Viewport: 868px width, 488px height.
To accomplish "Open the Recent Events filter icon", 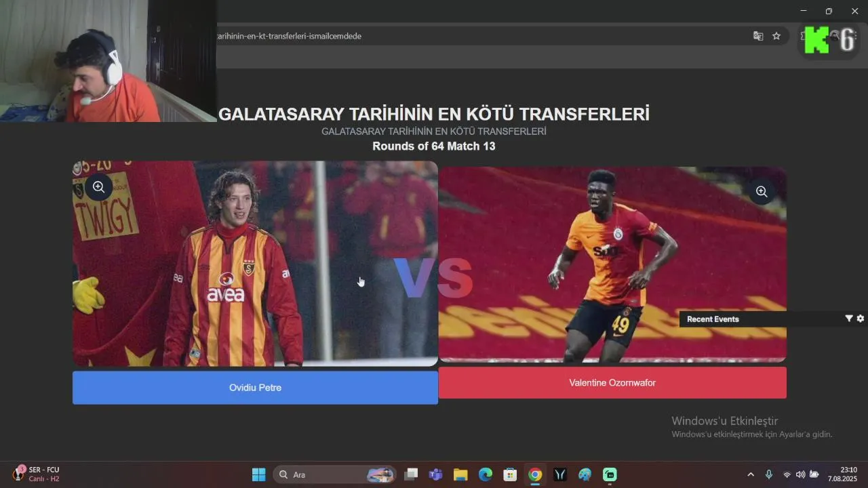I will point(848,319).
